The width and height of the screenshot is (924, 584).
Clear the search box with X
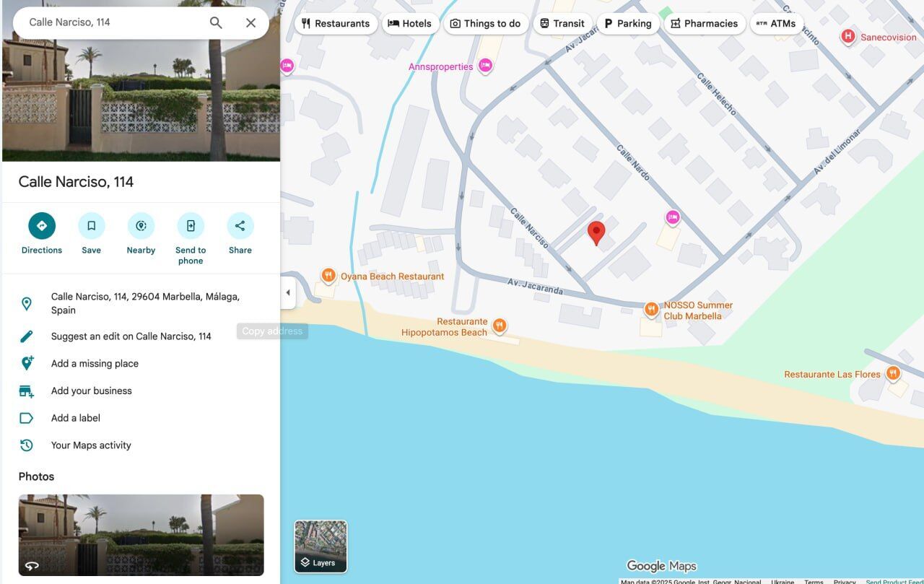pos(250,22)
